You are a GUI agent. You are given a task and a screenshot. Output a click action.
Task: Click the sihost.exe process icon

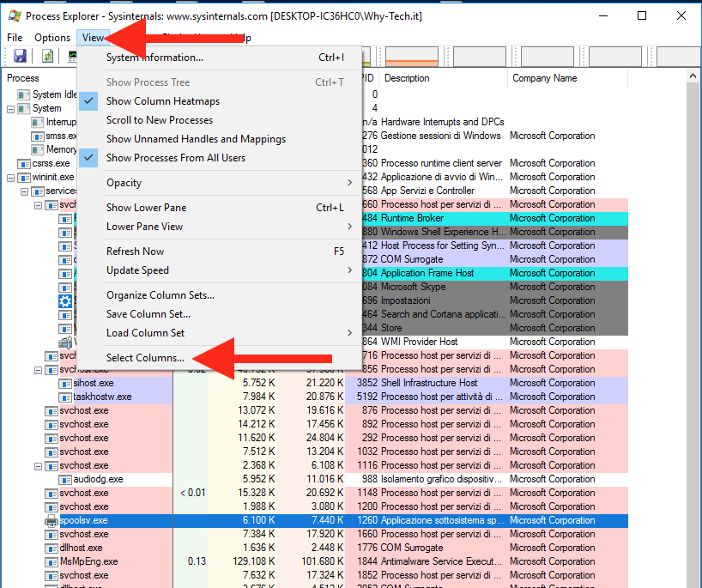(65, 384)
